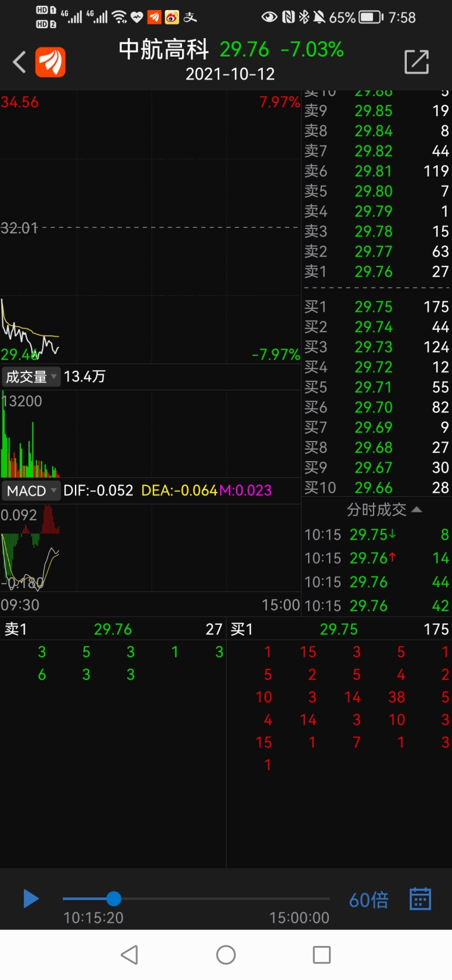Select the 卖2 29.77 row
Screen dimensions: 452x980
coord(376,251)
